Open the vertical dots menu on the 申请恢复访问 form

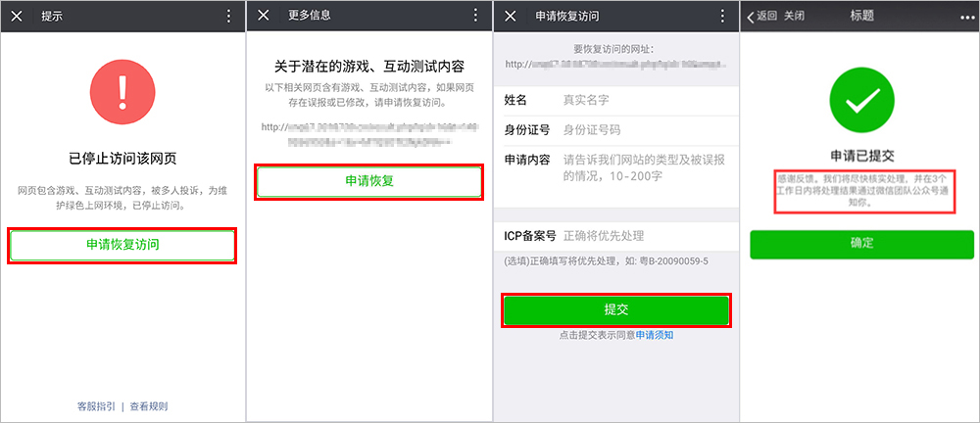coord(722,17)
